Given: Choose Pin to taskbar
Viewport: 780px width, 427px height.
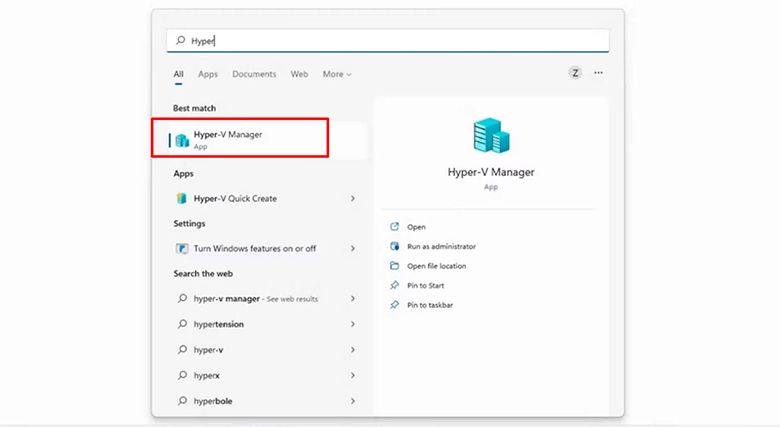Looking at the screenshot, I should pos(430,305).
